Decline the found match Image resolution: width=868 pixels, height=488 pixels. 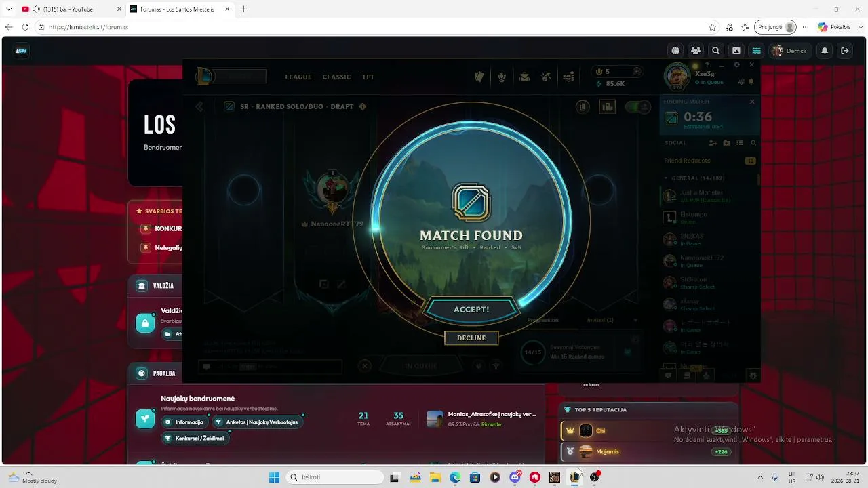point(471,338)
